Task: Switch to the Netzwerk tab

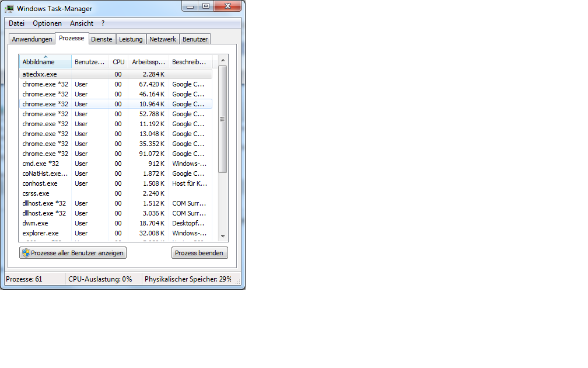Action: (162, 39)
